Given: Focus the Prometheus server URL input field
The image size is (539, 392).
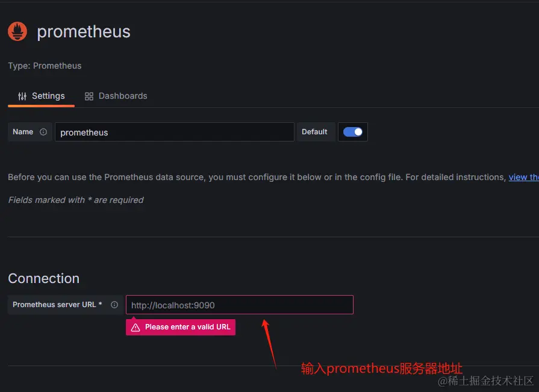Looking at the screenshot, I should click(x=240, y=305).
